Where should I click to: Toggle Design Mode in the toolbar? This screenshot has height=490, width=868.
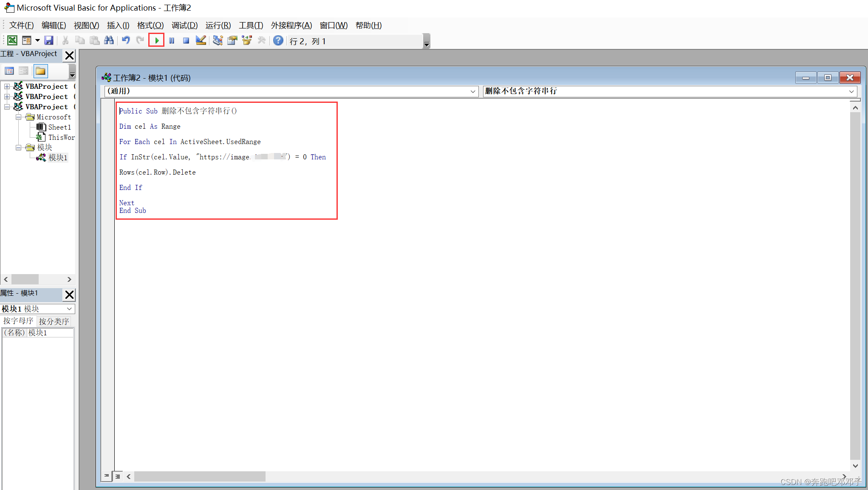click(x=201, y=41)
